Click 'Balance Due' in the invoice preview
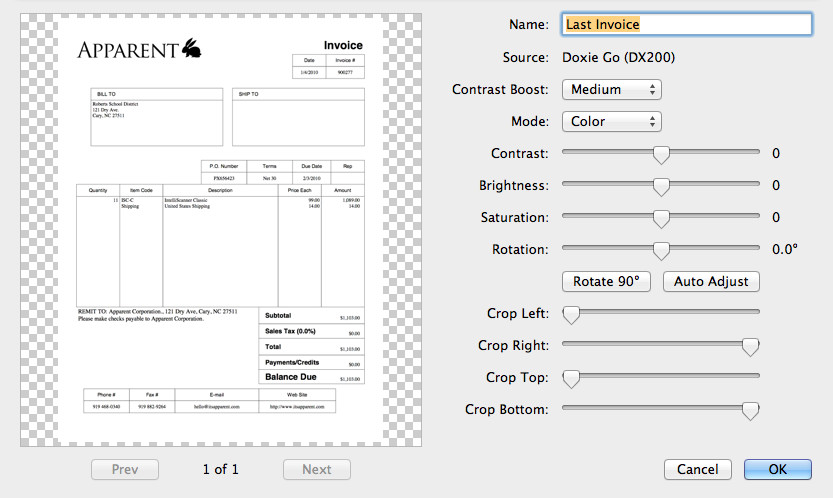 291,377
